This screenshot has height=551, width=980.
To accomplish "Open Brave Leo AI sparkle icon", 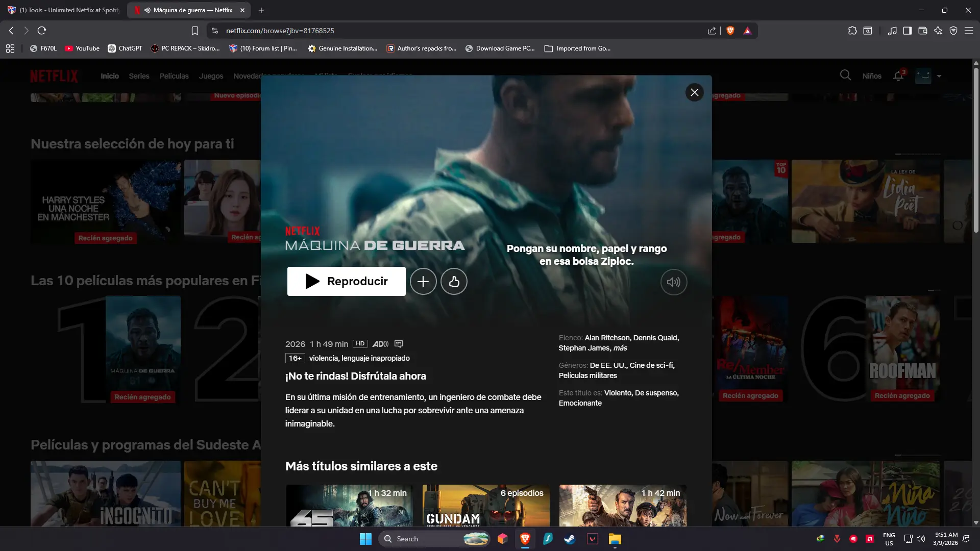I will (938, 31).
